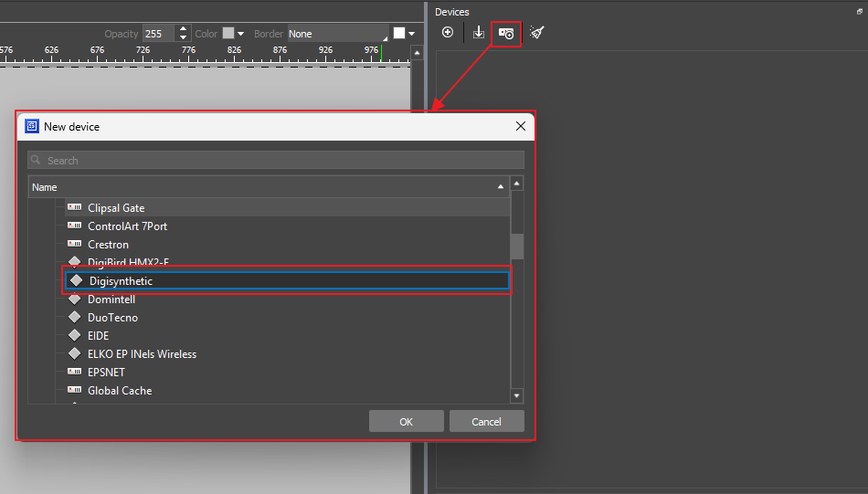Click the Search field in New device

point(276,161)
